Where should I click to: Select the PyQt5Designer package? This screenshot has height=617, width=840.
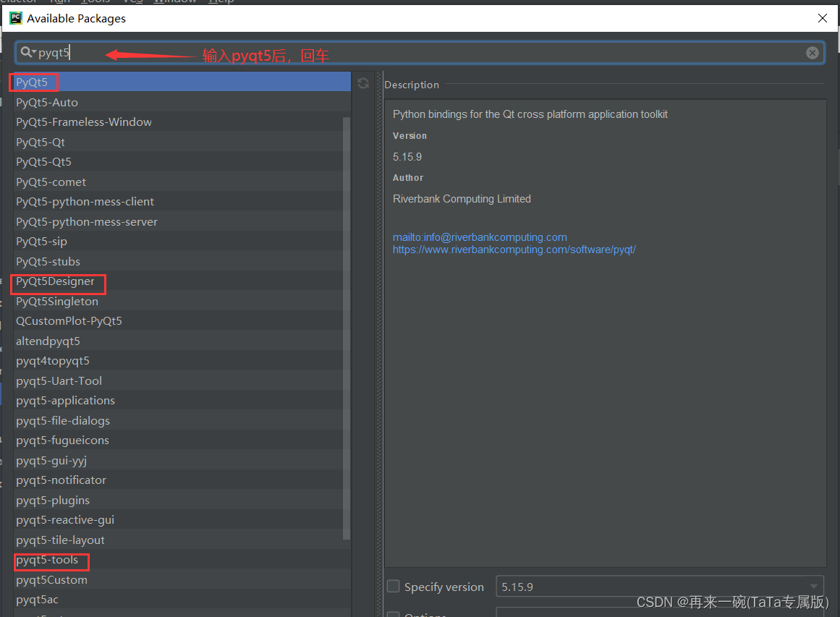[x=182, y=281]
